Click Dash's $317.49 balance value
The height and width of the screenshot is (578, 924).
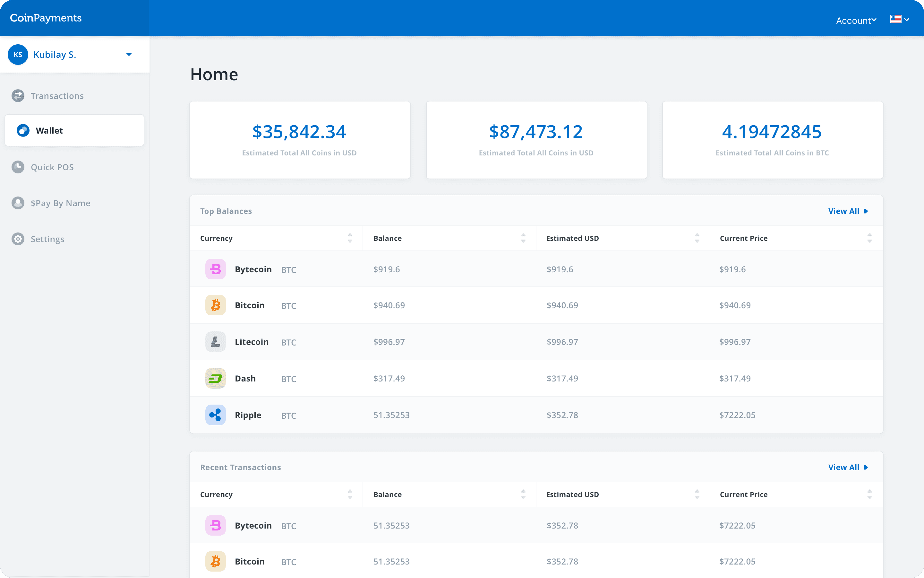pos(389,379)
